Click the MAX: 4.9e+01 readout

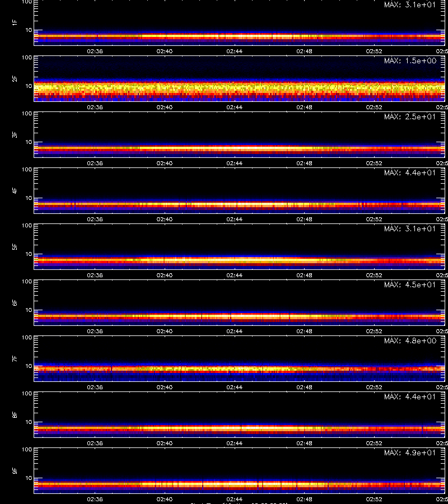[x=410, y=452]
